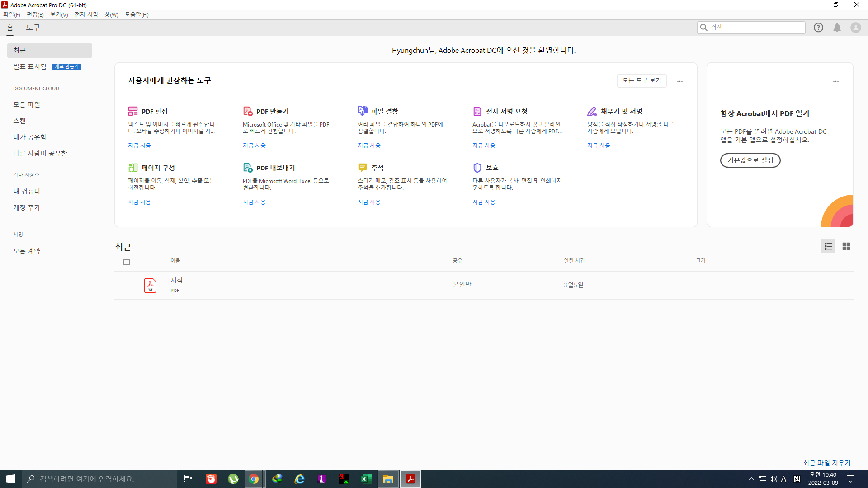Open Excel from the taskbar
Image resolution: width=868 pixels, height=488 pixels.
click(366, 479)
